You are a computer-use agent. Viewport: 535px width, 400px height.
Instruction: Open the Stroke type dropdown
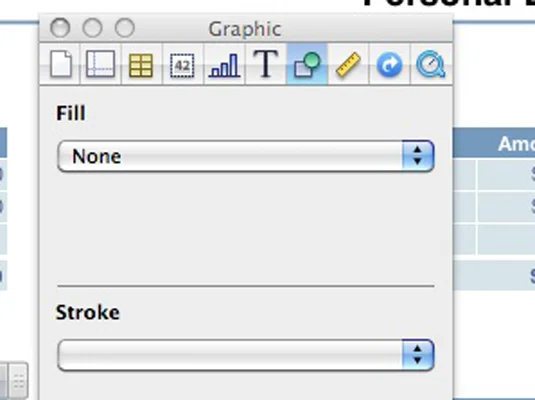click(x=246, y=355)
